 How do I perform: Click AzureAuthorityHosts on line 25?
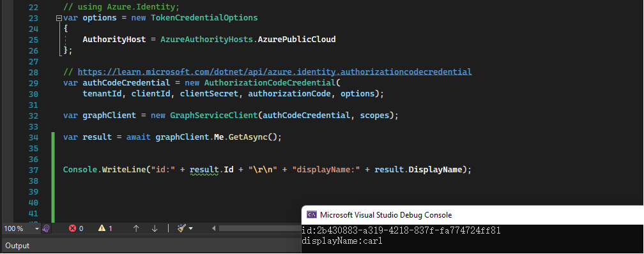(x=206, y=40)
